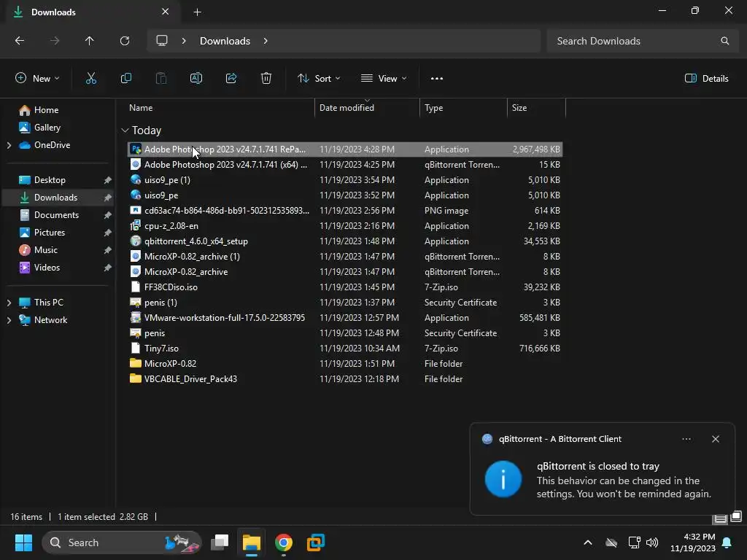Select the VMware-workstation-full installer
747x560 pixels.
[x=345, y=318]
